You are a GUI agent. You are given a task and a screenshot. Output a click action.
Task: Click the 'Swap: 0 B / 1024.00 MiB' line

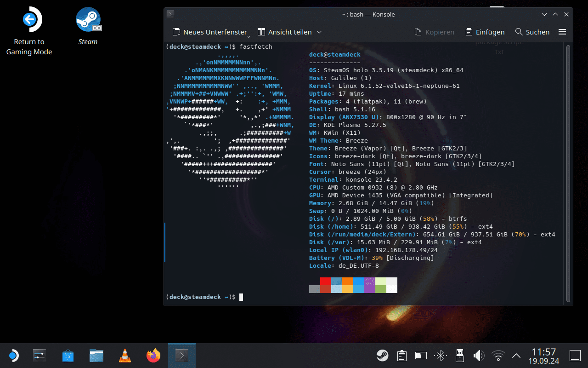pyautogui.click(x=361, y=211)
